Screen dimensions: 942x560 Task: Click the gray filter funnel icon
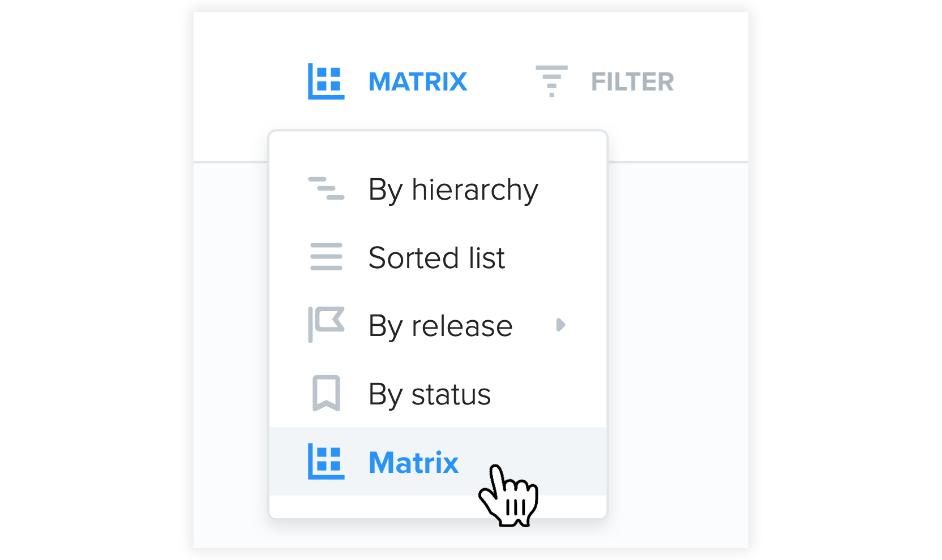click(x=551, y=81)
